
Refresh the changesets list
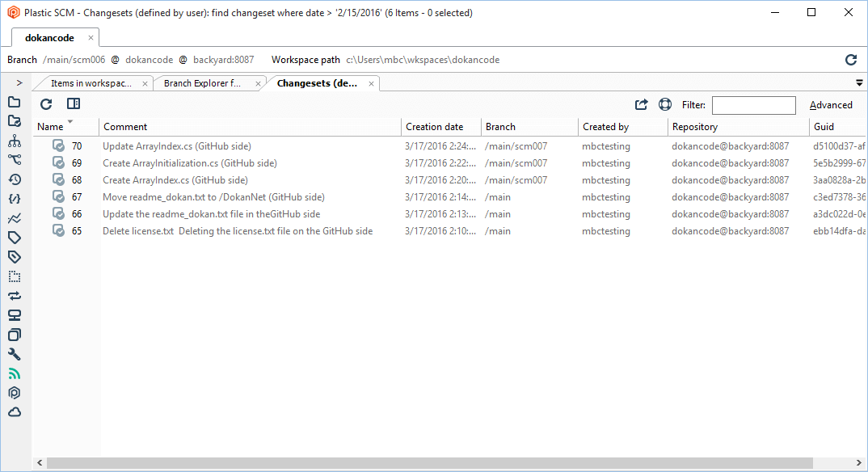[45, 104]
